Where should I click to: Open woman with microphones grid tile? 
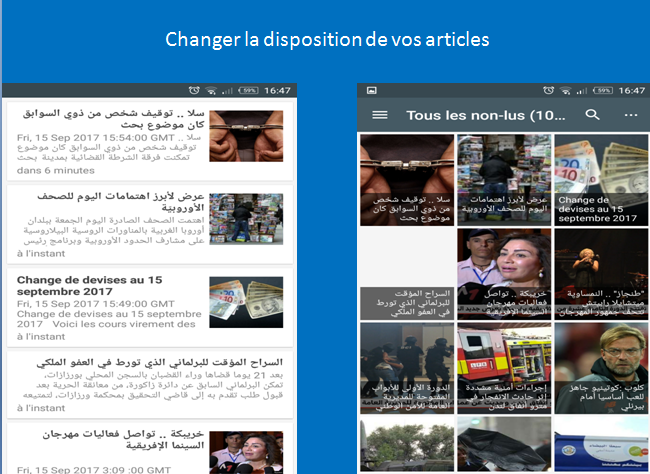pyautogui.click(x=504, y=274)
